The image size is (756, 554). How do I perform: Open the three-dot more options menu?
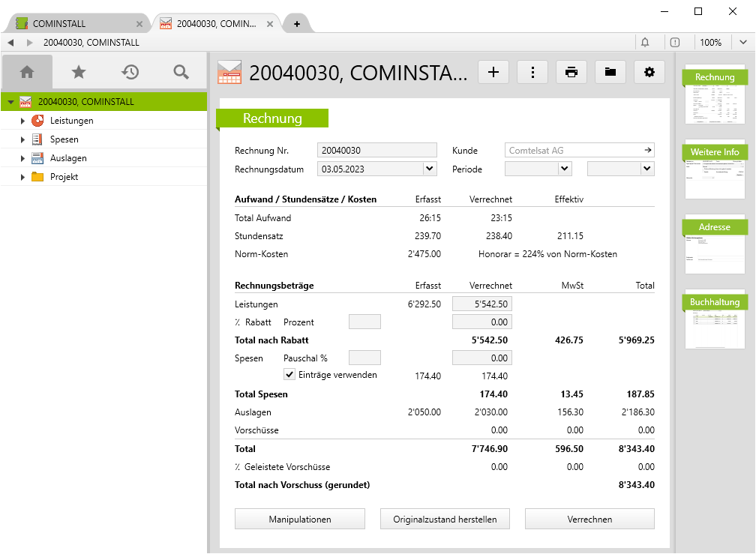pos(532,72)
